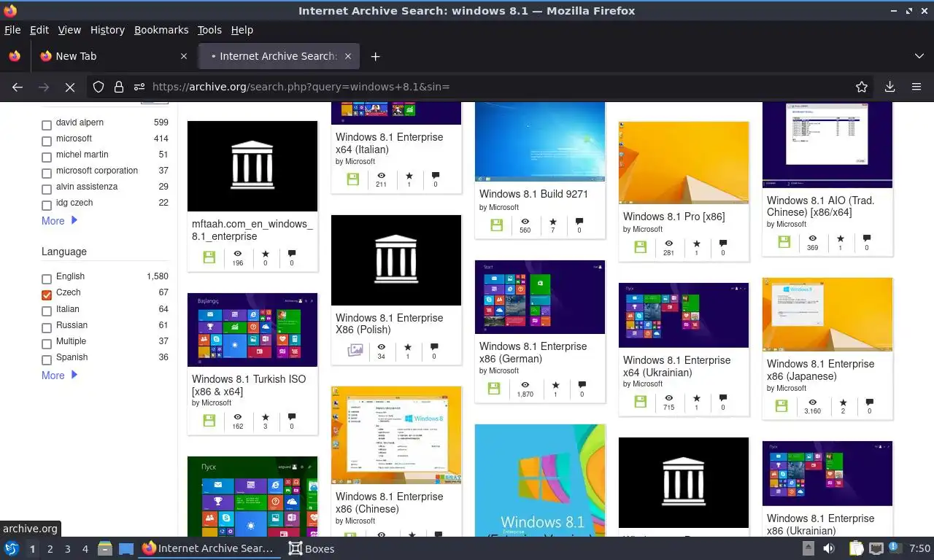
Task: Check the microsoft corporation creator filter
Action: click(47, 173)
